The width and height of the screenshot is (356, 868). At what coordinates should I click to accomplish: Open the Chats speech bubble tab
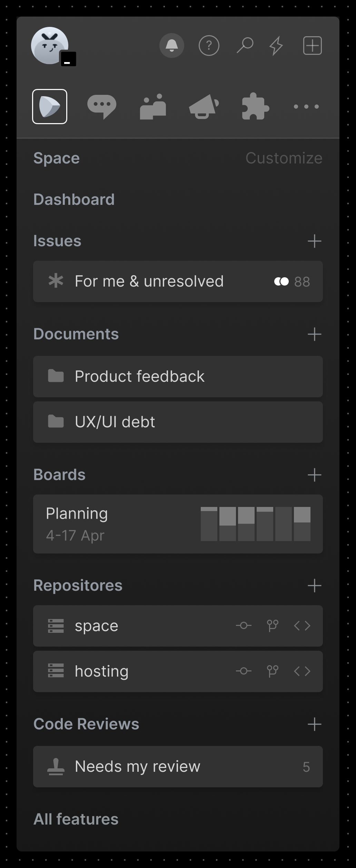coord(102,107)
